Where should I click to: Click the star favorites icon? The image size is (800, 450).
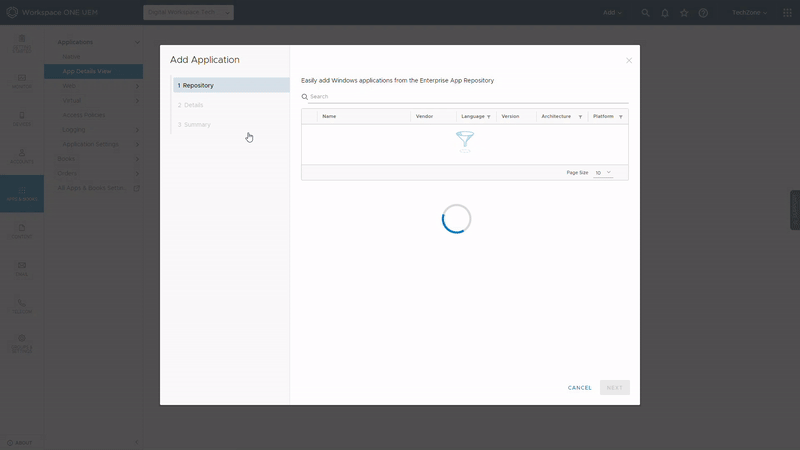[684, 13]
